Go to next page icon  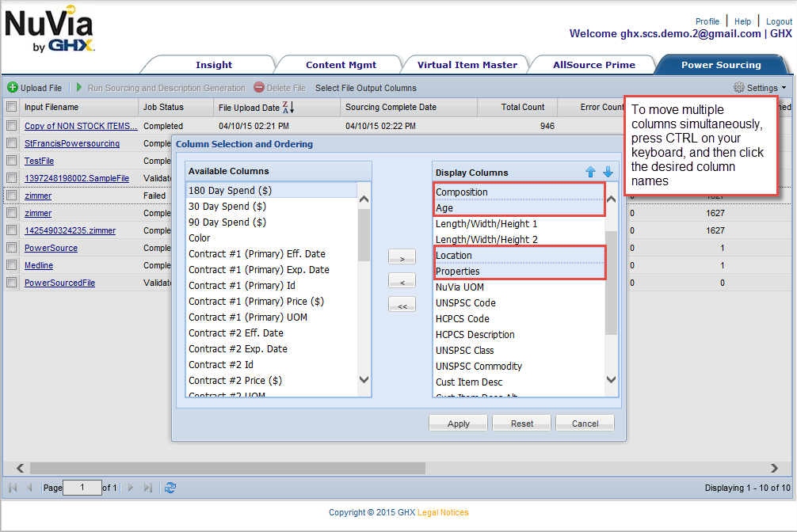tap(131, 488)
